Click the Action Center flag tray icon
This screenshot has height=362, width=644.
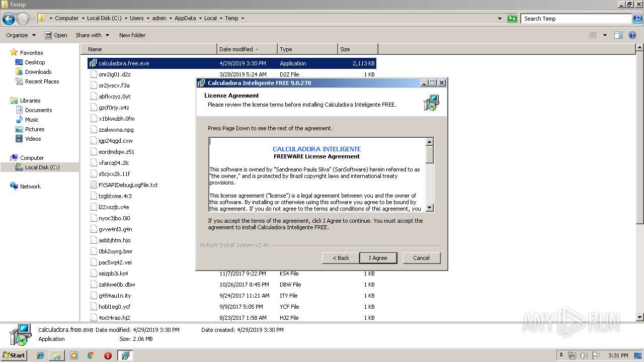(596, 355)
